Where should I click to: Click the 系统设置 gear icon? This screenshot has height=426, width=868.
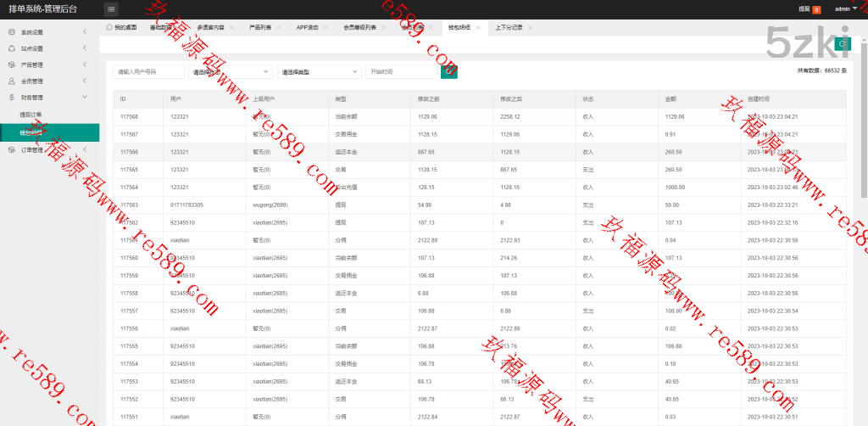[x=12, y=32]
